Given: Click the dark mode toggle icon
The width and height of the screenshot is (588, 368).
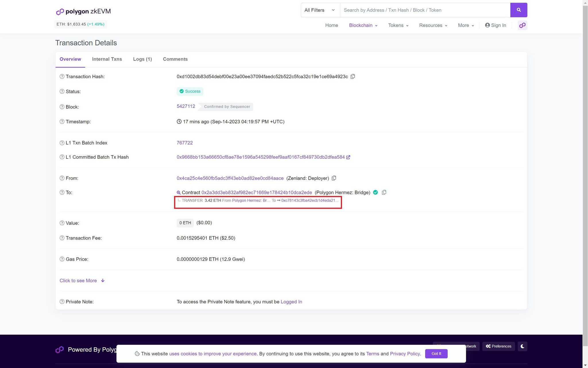Looking at the screenshot, I should coord(522,346).
